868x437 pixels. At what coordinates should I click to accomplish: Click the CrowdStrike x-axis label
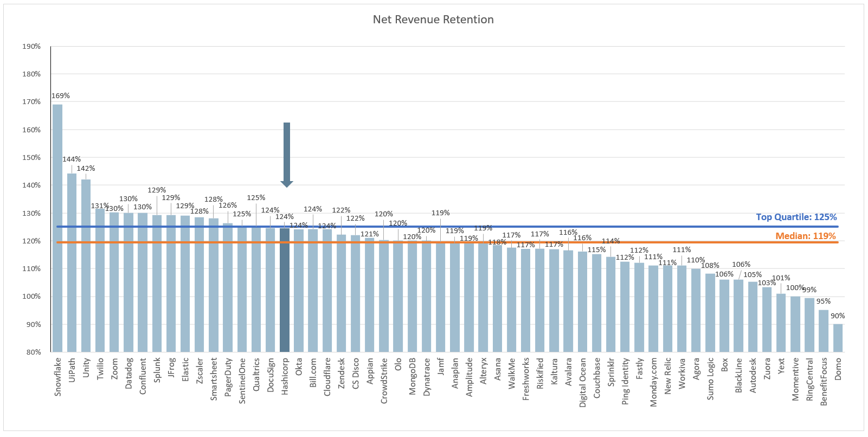384,381
